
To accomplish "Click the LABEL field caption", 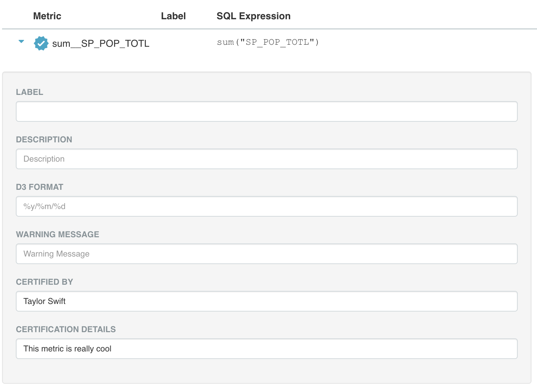I will pos(30,92).
